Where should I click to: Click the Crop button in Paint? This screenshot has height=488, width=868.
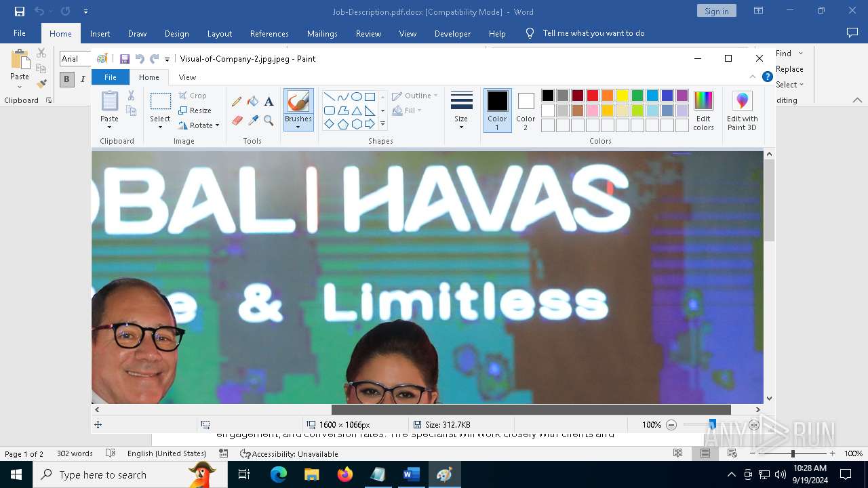pyautogui.click(x=193, y=96)
